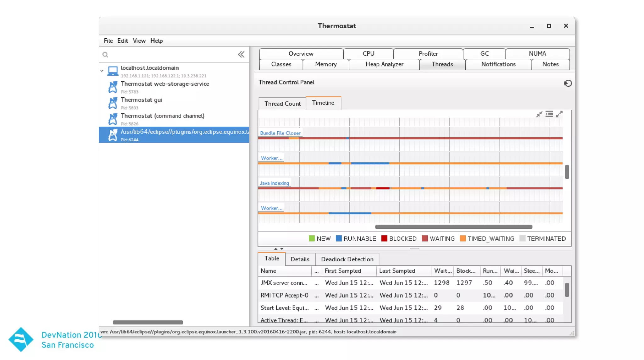Click the timeline horizontal scrollbar thumb
644x360 pixels.
[453, 227]
